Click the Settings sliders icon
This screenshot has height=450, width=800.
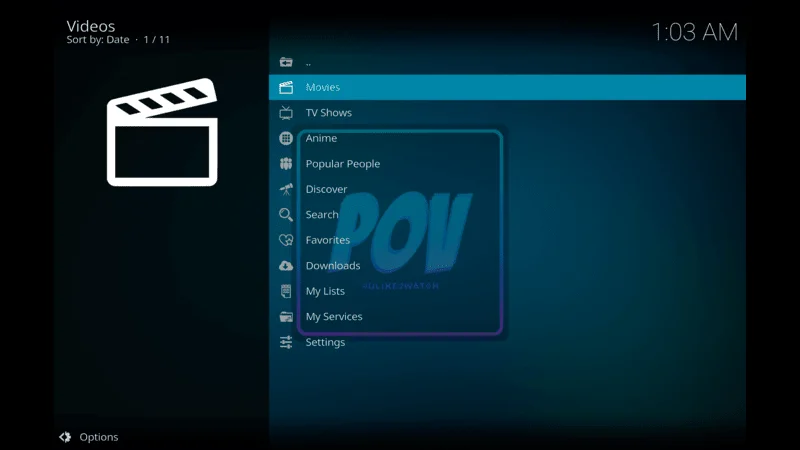[286, 342]
